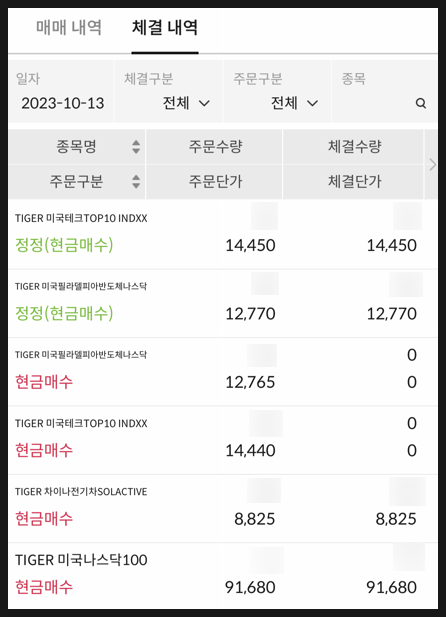The image size is (446, 617).
Task: Sort by 주문구분 using the sort arrows
Action: coord(136,181)
